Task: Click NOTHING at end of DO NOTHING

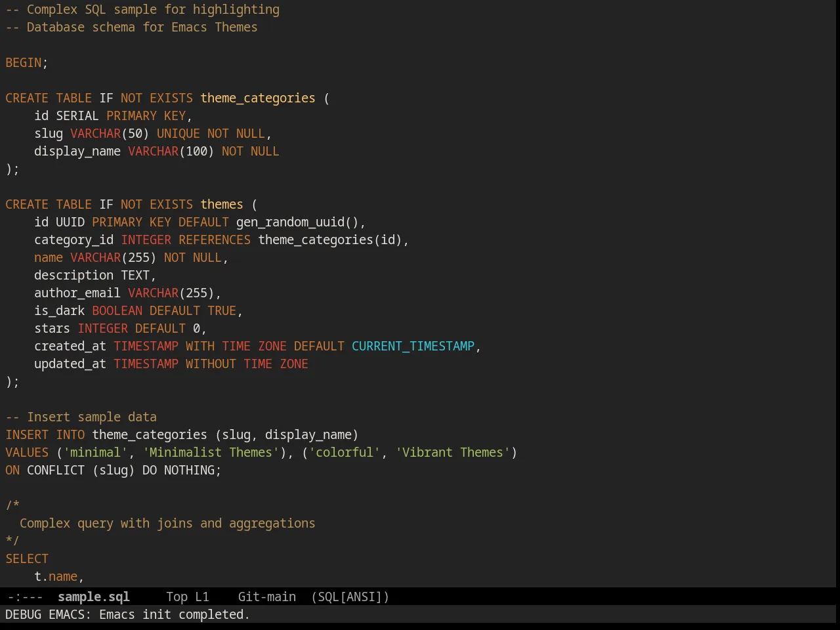Action: pyautogui.click(x=189, y=470)
